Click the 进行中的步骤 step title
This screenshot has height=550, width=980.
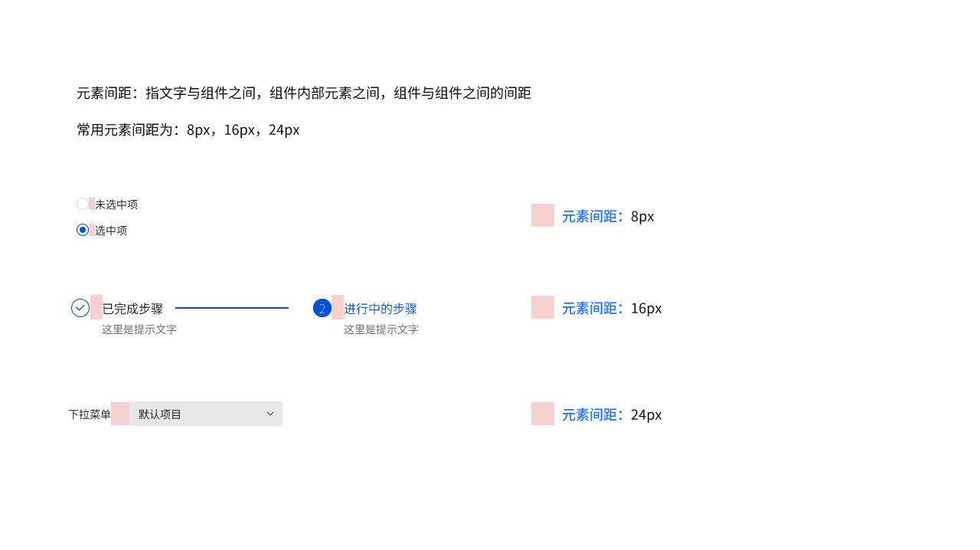pyautogui.click(x=381, y=309)
